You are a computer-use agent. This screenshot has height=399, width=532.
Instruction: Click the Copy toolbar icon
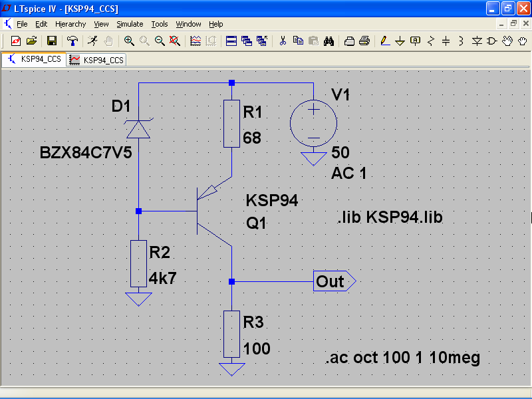(x=298, y=41)
